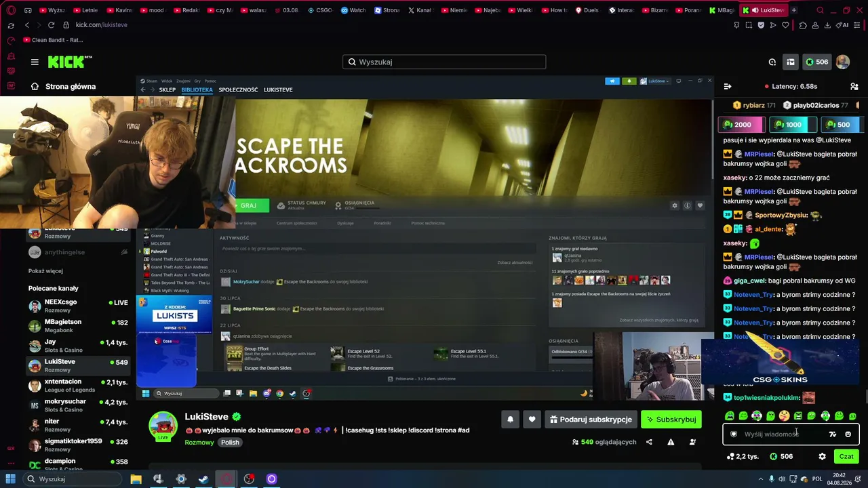Open a new browser tab with plus button
Screen dimensions: 868x488
click(x=793, y=10)
